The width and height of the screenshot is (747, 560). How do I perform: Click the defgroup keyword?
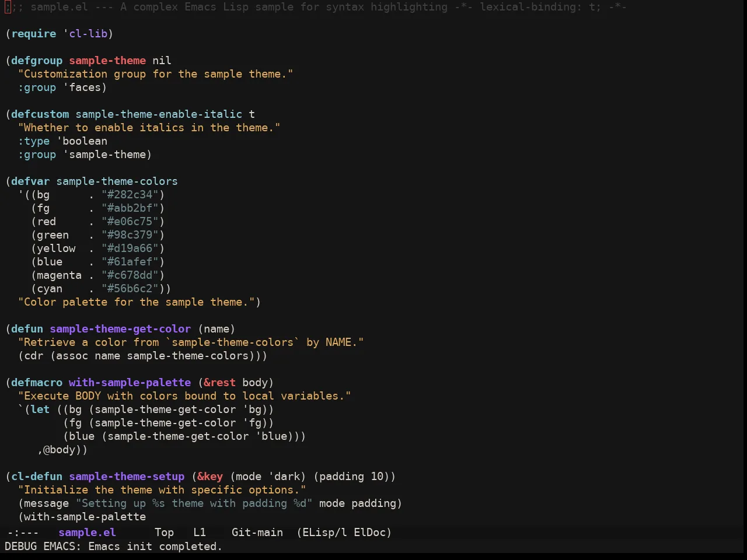point(37,61)
